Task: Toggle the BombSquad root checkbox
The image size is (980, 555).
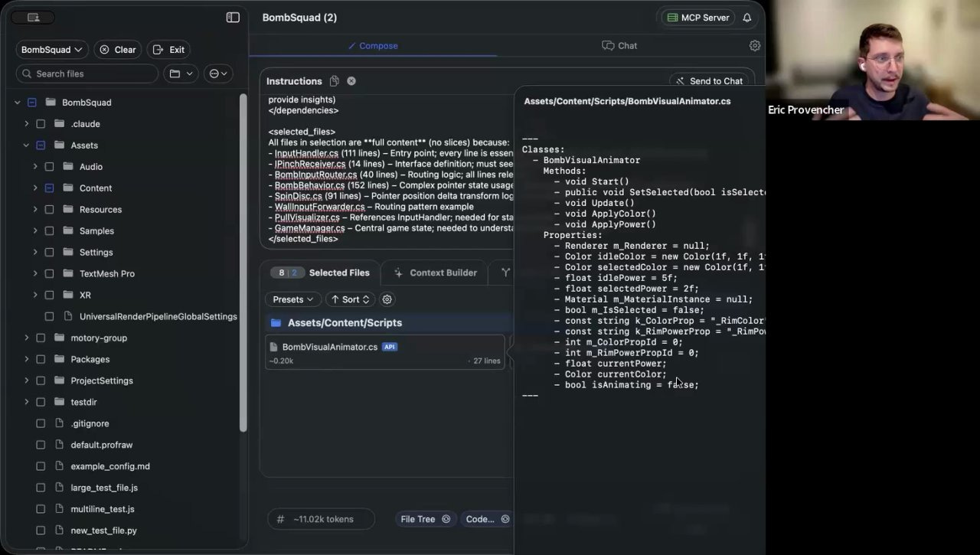Action: [x=32, y=103]
